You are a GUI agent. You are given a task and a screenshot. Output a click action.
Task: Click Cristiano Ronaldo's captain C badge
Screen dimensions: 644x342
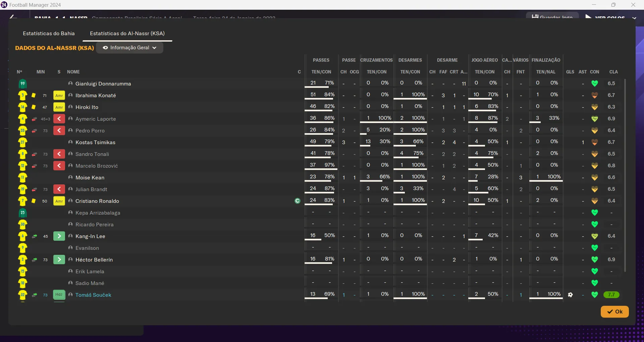click(297, 201)
